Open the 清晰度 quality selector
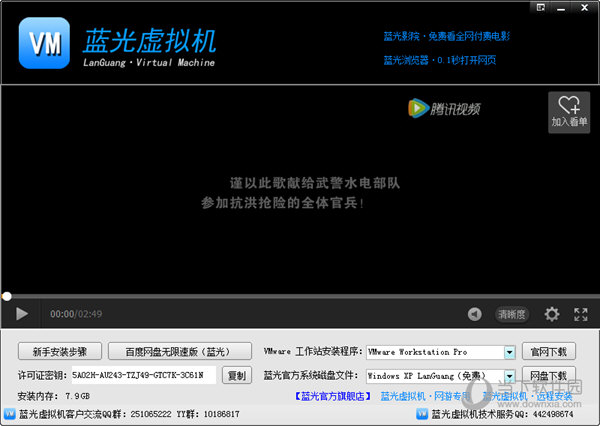600x426 pixels. coord(512,314)
